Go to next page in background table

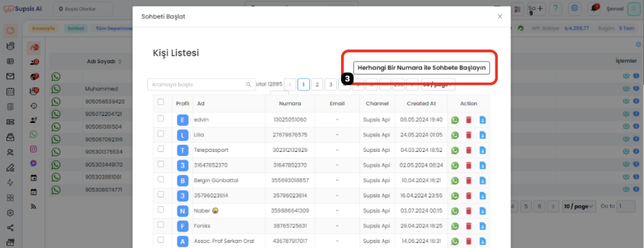554,206
